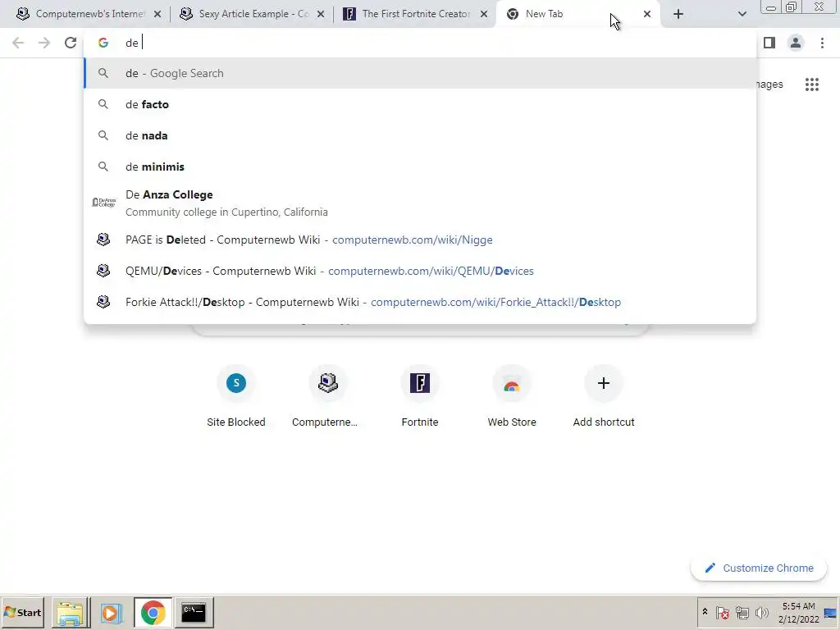The width and height of the screenshot is (840, 630).
Task: Click the clock showing 5:54 AM
Action: pyautogui.click(x=799, y=612)
